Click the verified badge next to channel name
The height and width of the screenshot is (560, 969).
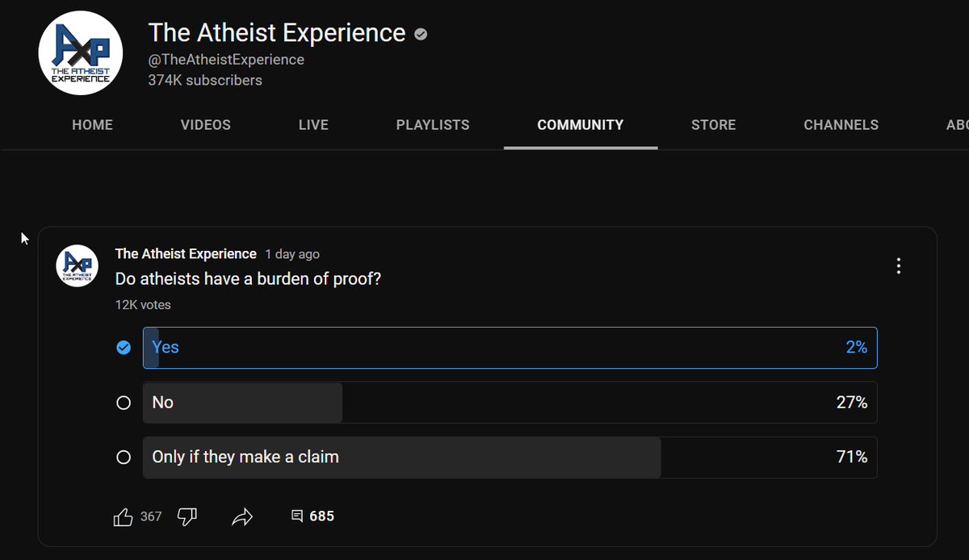tap(420, 35)
